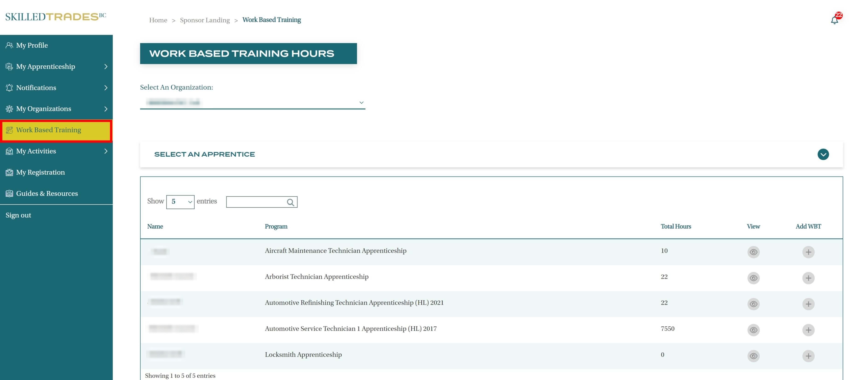The height and width of the screenshot is (380, 868).
Task: Sort table by Total Hours column
Action: click(x=676, y=226)
